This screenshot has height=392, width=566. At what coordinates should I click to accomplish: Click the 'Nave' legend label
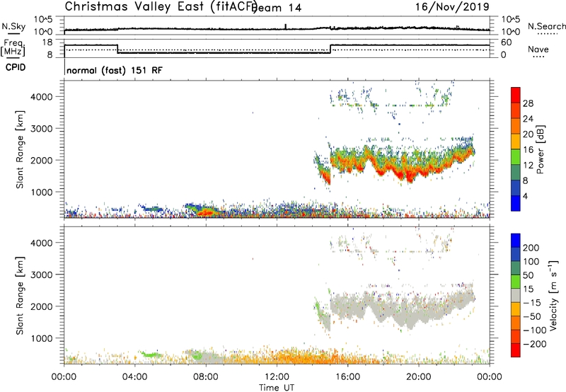538,49
